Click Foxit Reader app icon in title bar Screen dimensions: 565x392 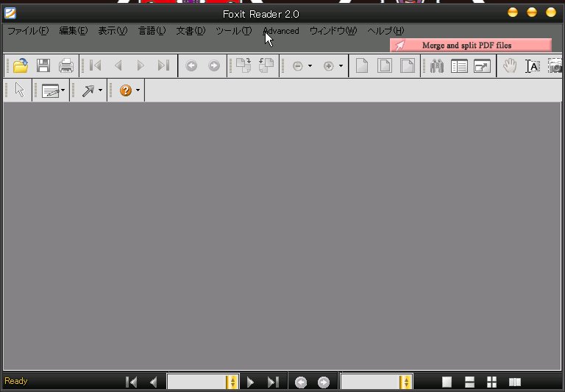tap(10, 14)
